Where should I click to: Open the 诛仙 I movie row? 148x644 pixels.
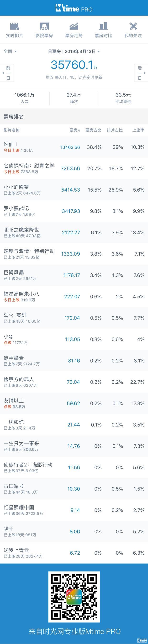pyautogui.click(x=74, y=147)
